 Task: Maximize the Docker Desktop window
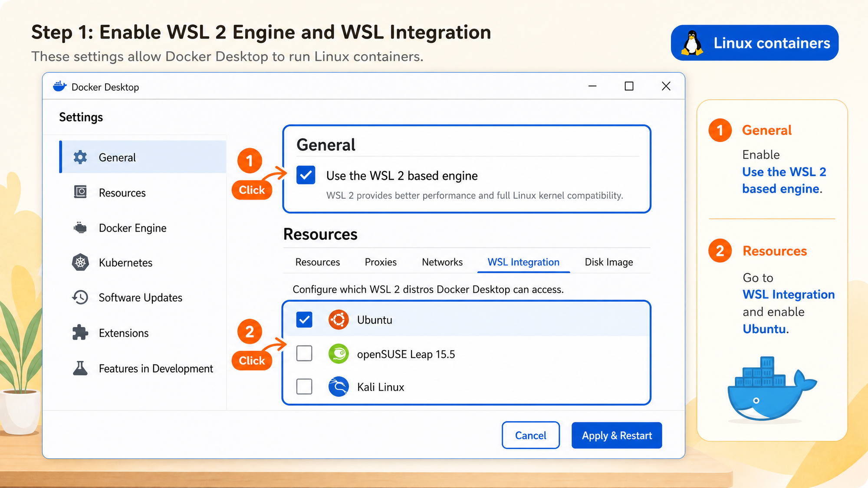[629, 86]
